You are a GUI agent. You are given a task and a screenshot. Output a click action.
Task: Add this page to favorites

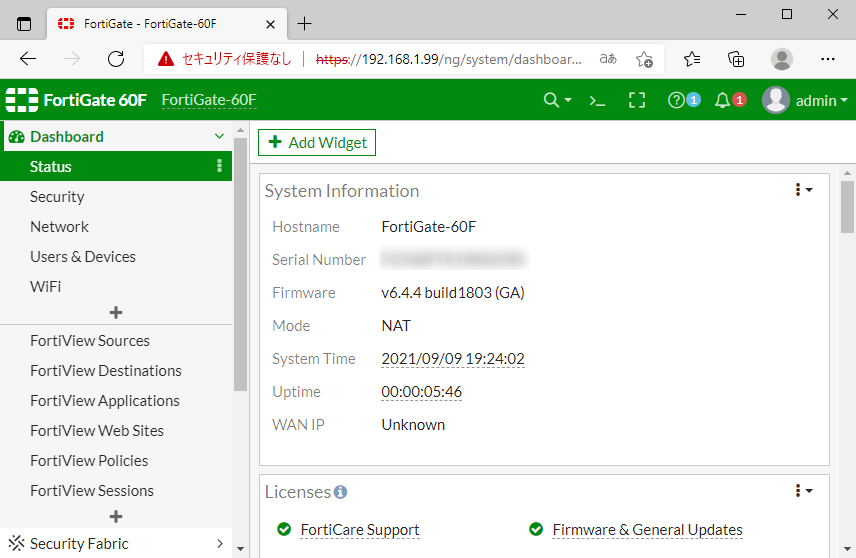point(644,59)
